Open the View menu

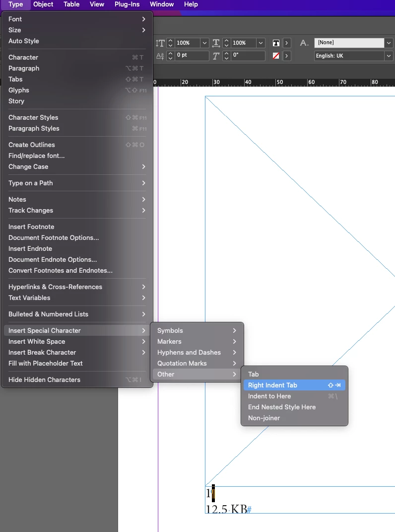pyautogui.click(x=97, y=4)
